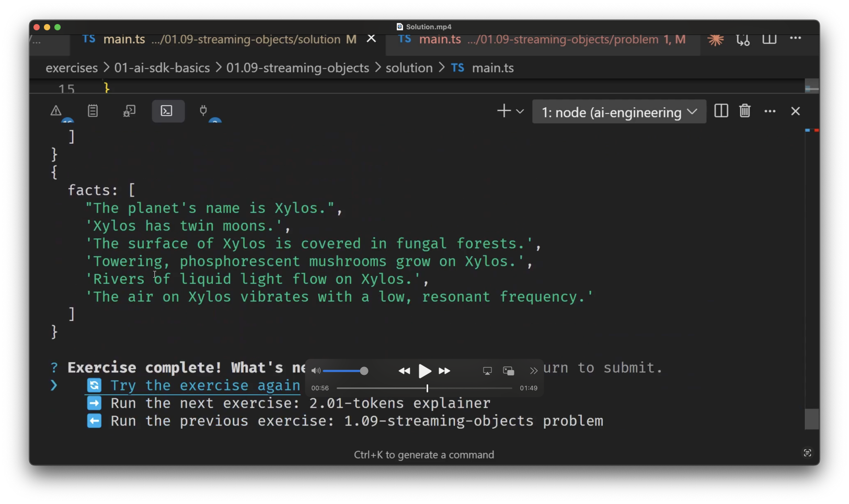
Task: Open the Output panel icon
Action: pos(93,111)
